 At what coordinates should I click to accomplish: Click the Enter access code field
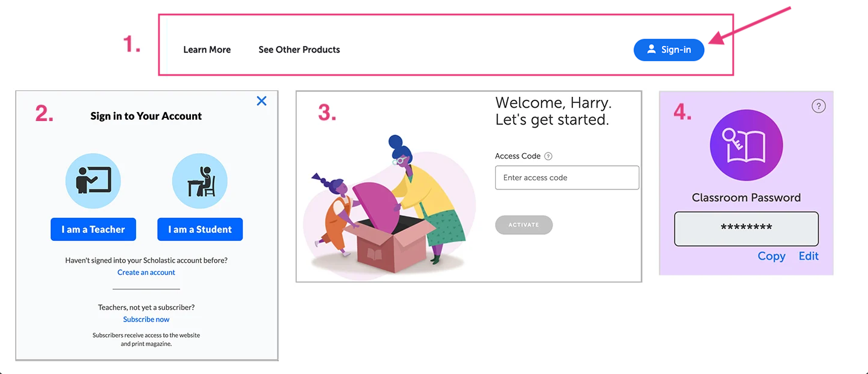(566, 178)
